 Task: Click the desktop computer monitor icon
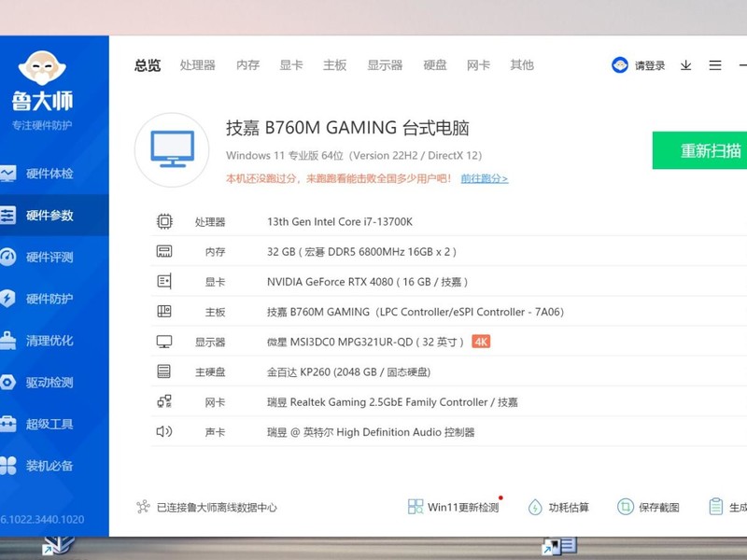tap(172, 149)
